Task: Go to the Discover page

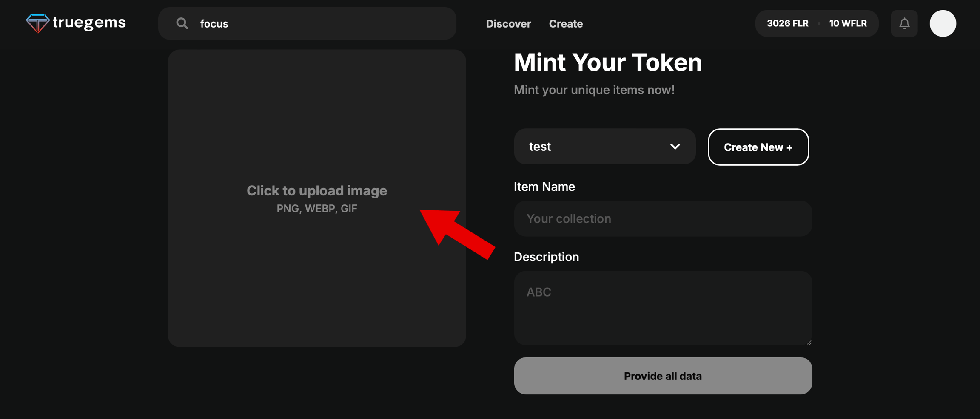Action: click(508, 24)
